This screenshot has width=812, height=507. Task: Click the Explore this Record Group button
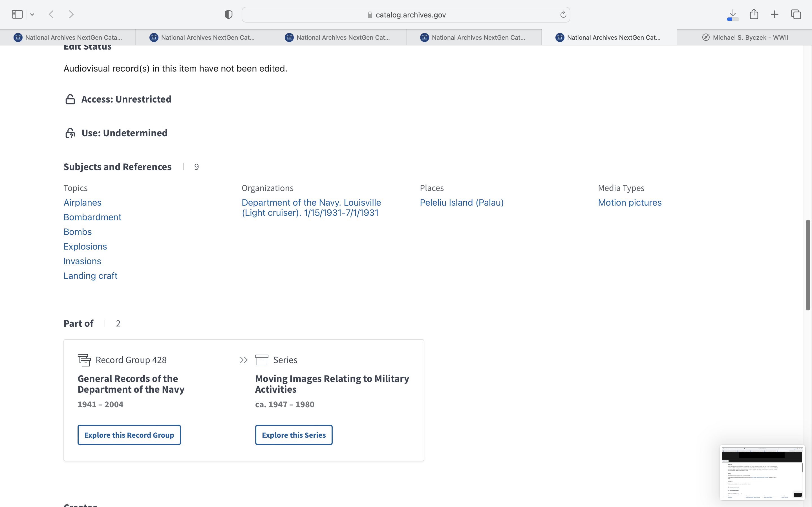coord(129,435)
